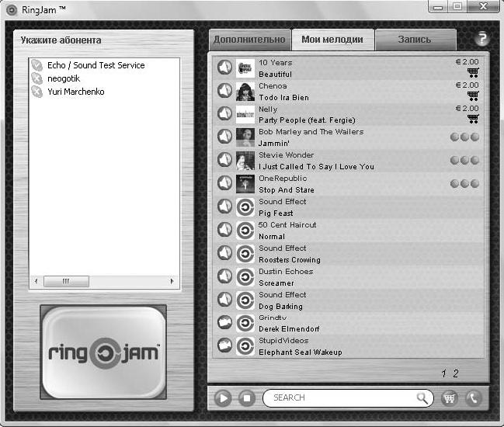Click the magnifier icon in search box
Screen dimensions: 504x427
422,398
